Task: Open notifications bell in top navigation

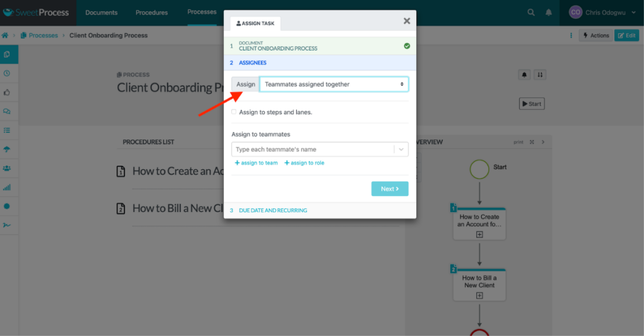Action: pos(548,12)
